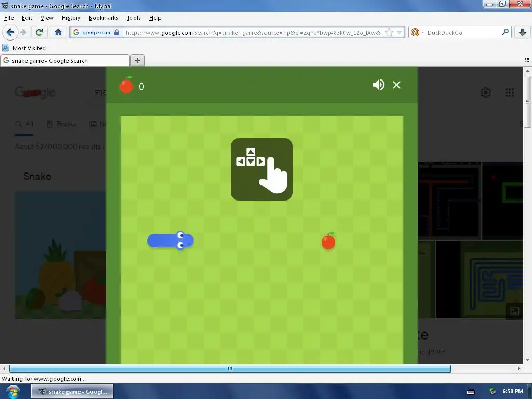Open the Tools menu
Screen dimensions: 532x399
coord(134,18)
